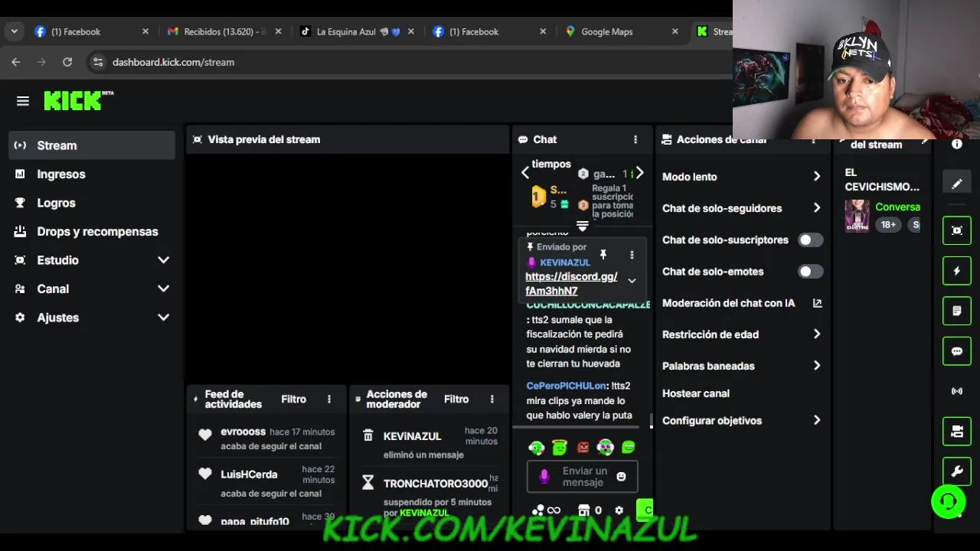Click the camera screen button in right toolbar
This screenshot has height=551, width=980.
[x=956, y=432]
